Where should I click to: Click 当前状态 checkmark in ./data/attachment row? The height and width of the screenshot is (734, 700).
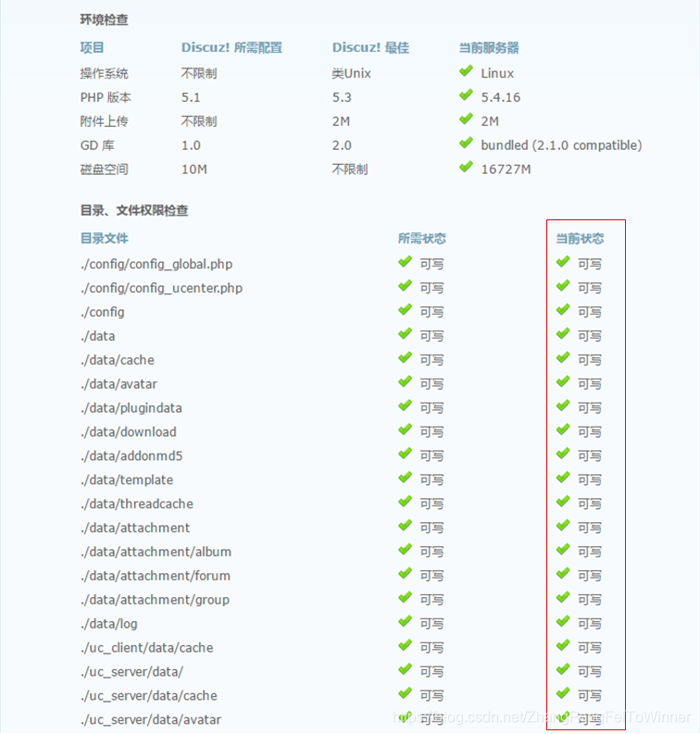click(563, 525)
